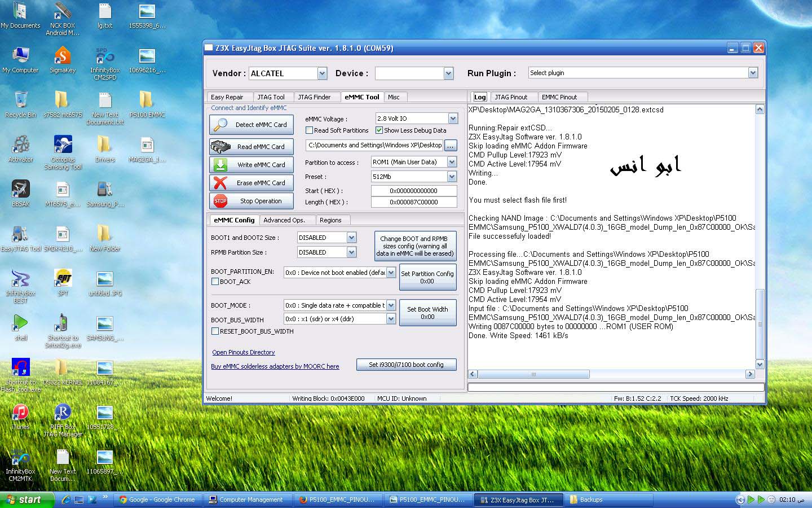Click Change BOOT and RPMB sizes config
Image resolution: width=812 pixels, height=508 pixels.
coord(415,246)
